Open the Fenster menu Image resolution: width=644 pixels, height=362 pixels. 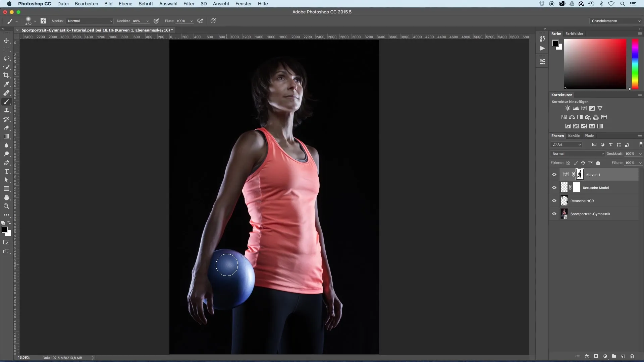pyautogui.click(x=244, y=4)
